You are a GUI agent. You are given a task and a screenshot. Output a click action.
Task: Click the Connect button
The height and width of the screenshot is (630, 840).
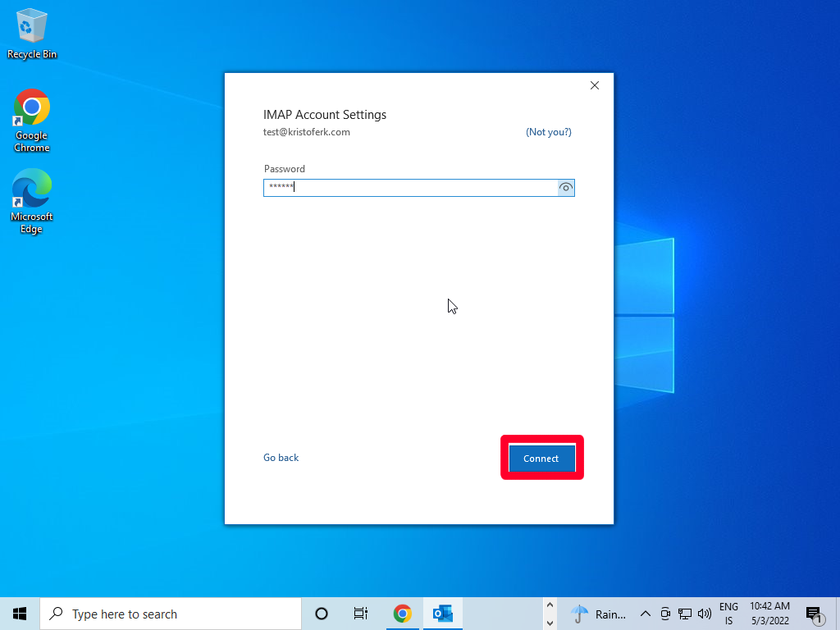541,459
